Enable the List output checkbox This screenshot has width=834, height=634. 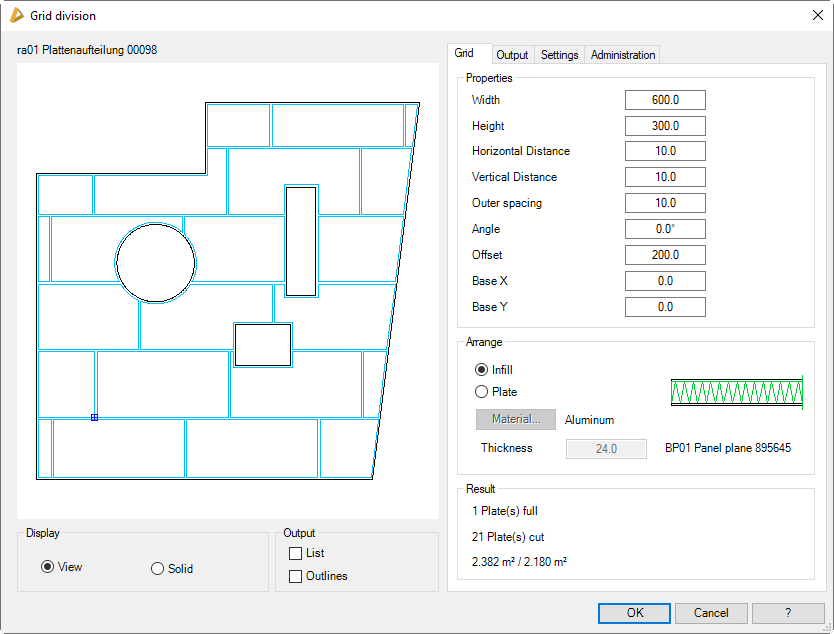[x=295, y=553]
